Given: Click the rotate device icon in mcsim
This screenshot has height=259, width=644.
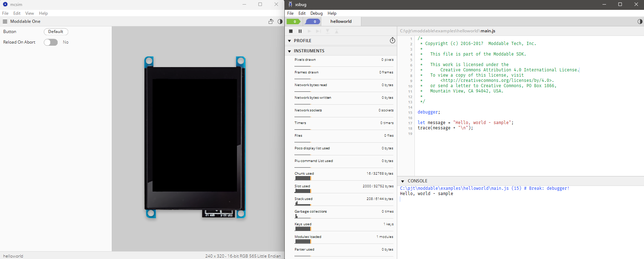Looking at the screenshot, I should [271, 21].
